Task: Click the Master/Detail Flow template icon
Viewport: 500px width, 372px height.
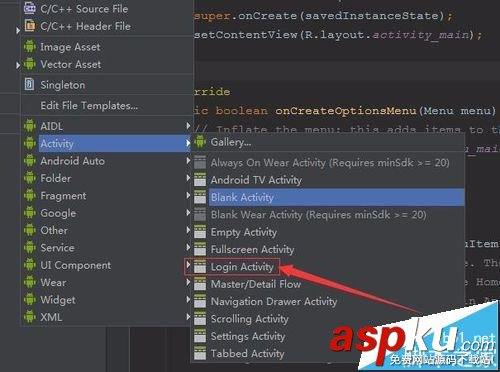Action: click(200, 284)
